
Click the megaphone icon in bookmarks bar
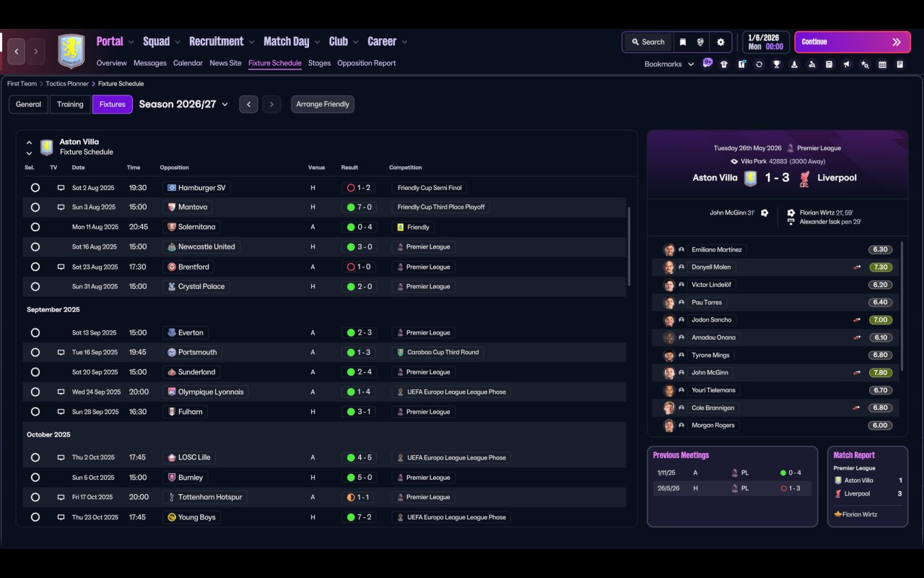[847, 64]
